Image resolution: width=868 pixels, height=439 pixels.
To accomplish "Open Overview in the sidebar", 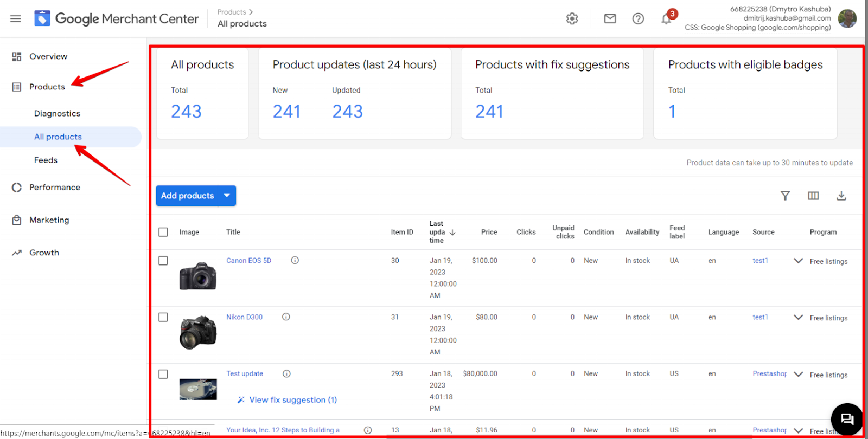I will [48, 56].
